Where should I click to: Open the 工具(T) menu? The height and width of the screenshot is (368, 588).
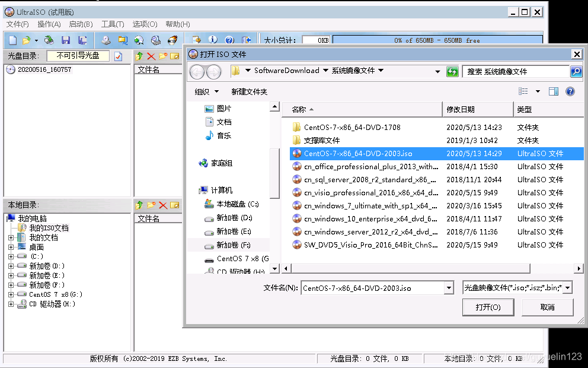click(113, 24)
